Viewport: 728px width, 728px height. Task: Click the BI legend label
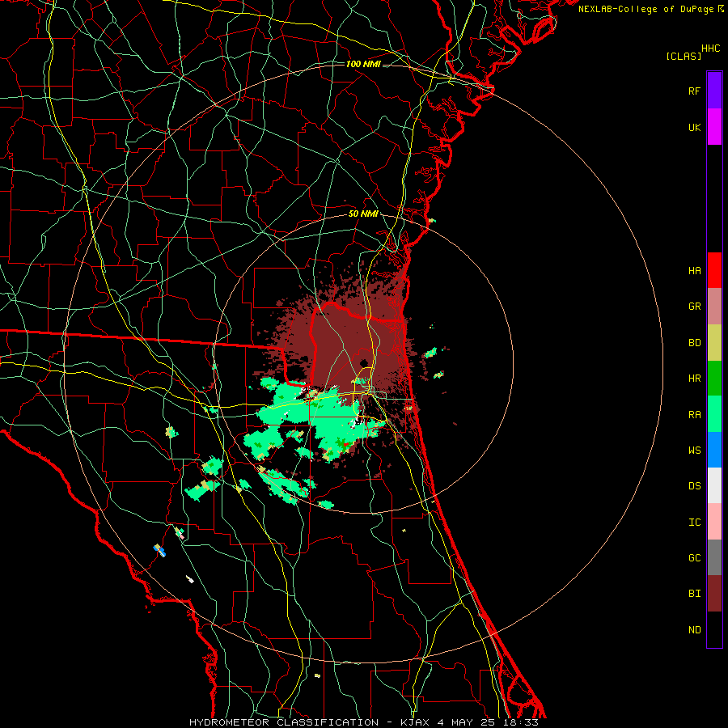tap(694, 594)
